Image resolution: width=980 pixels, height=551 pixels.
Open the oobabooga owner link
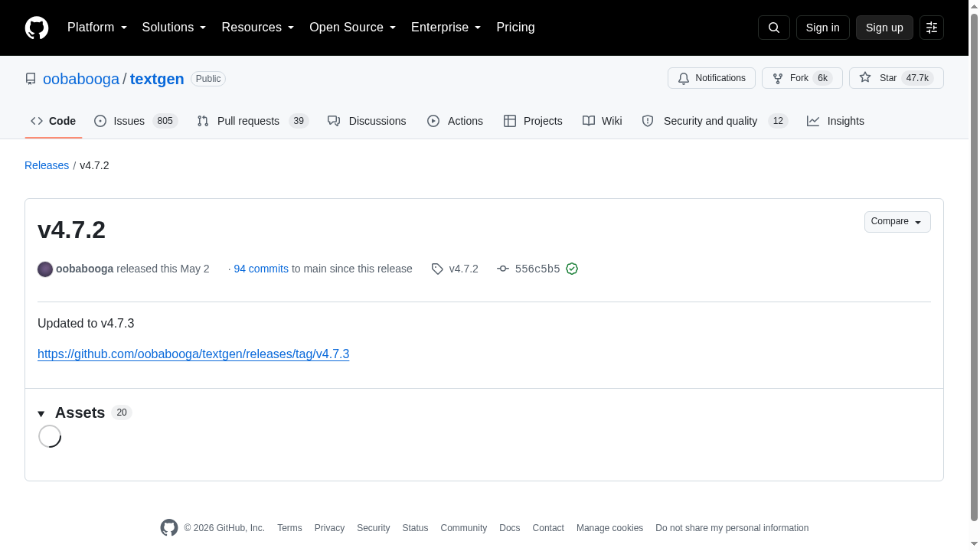tap(81, 79)
